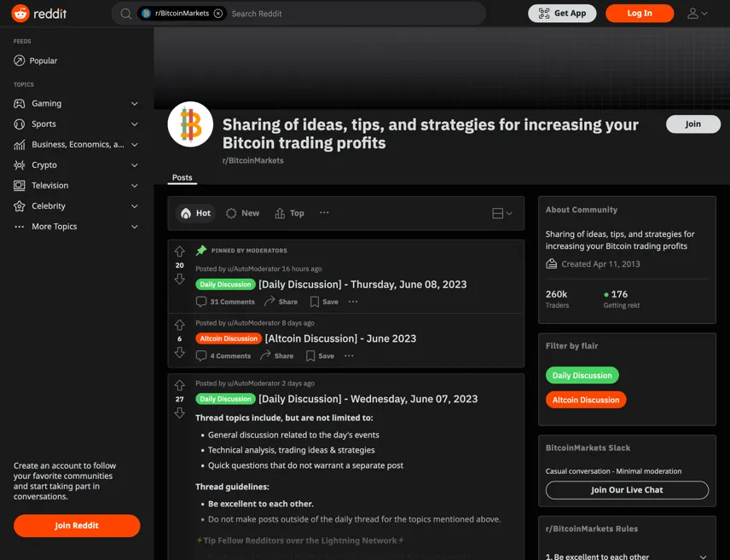The width and height of the screenshot is (730, 560).
Task: Click the orange Altcoin Discussion flair on post
Action: 229,338
